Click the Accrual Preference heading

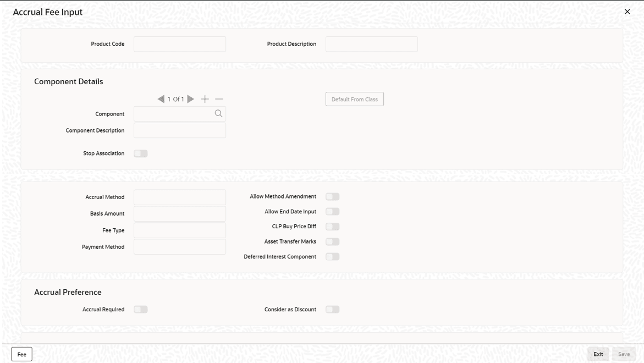click(68, 292)
